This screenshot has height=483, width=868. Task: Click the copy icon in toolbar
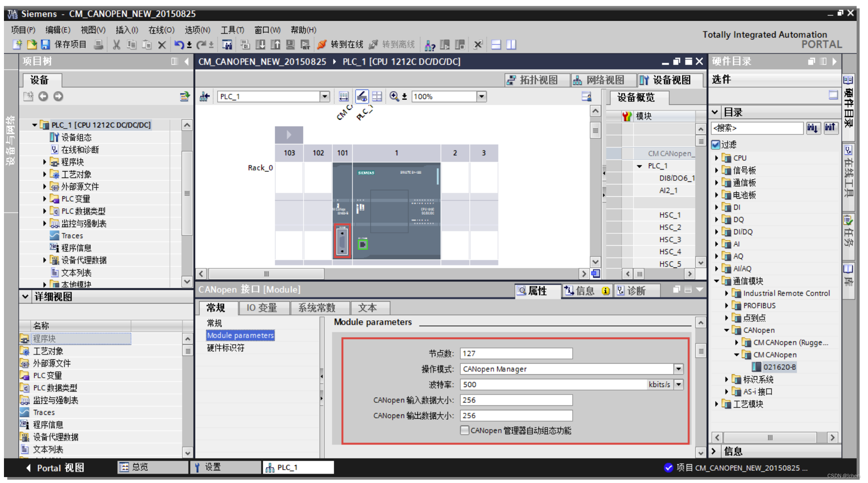click(132, 45)
